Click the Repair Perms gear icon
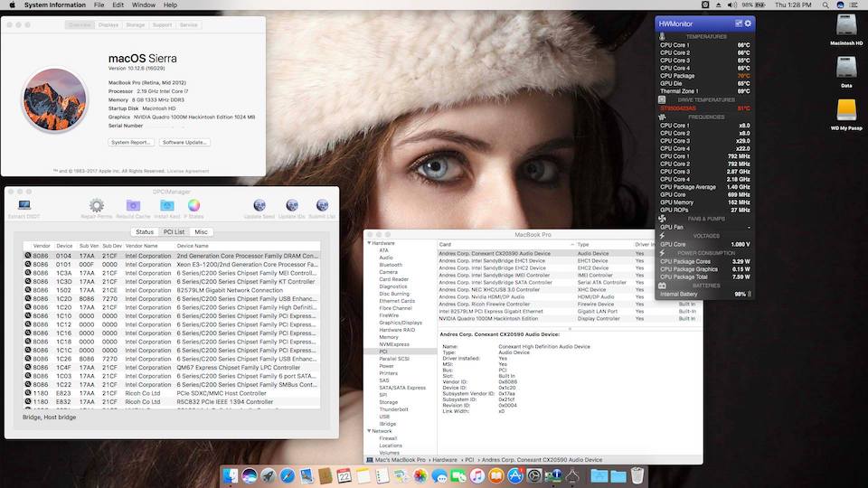 [97, 206]
